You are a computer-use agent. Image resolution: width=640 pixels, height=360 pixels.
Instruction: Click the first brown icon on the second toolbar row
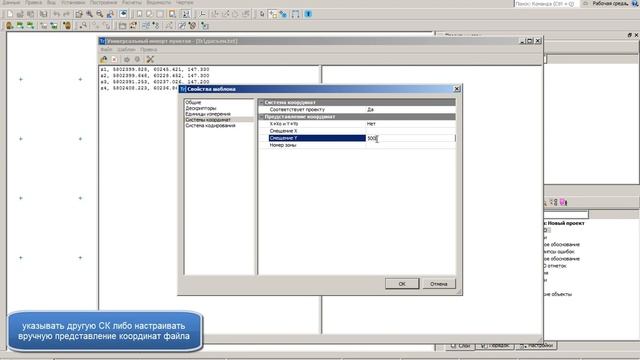9,26
